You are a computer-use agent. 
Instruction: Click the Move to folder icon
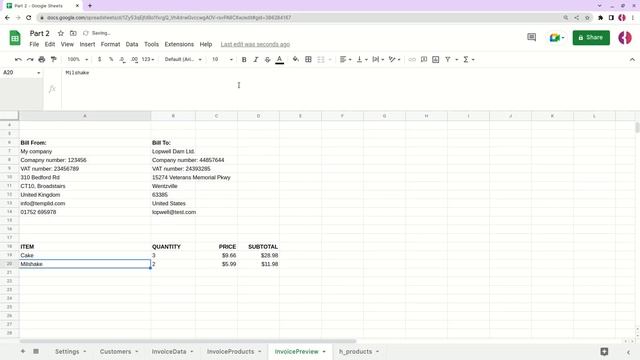coord(73,33)
